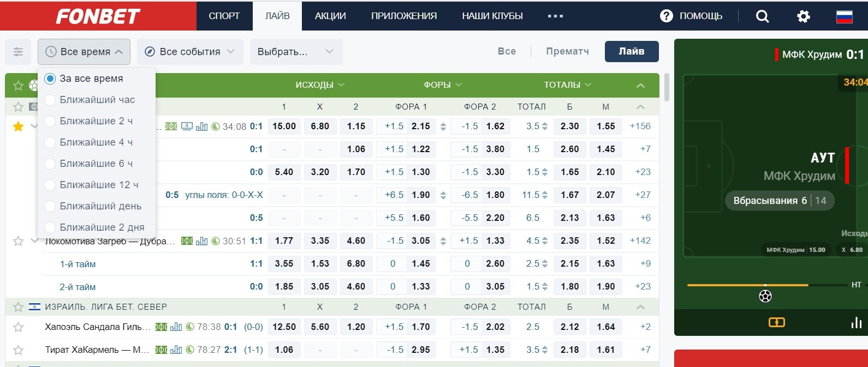Favorite the Lokomotiva Zagreb match star

[18, 241]
